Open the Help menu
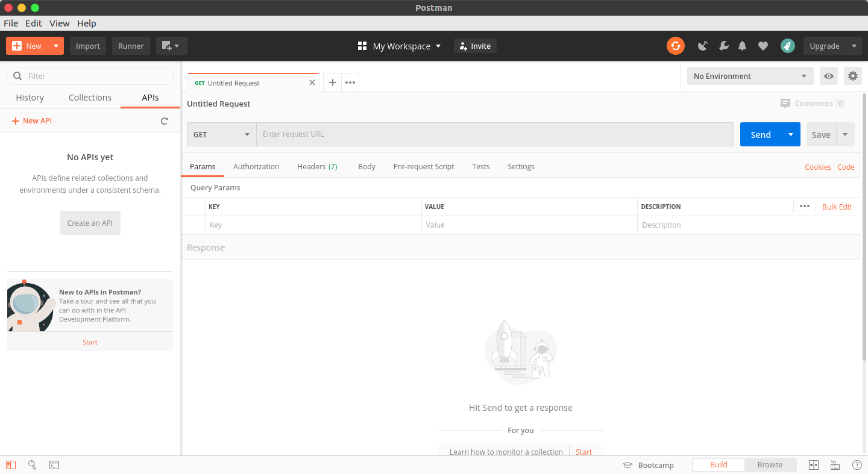Viewport: 868px width, 474px height. coord(87,23)
